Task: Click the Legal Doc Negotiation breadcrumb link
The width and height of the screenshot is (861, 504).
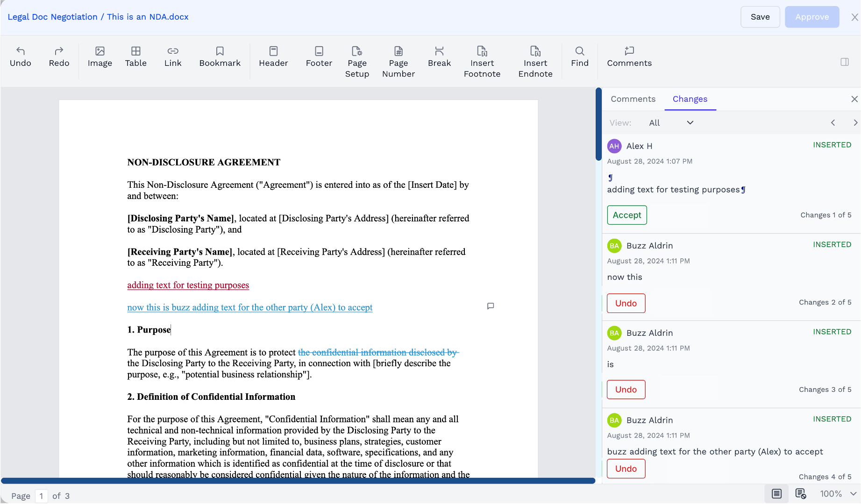Action: pyautogui.click(x=53, y=17)
